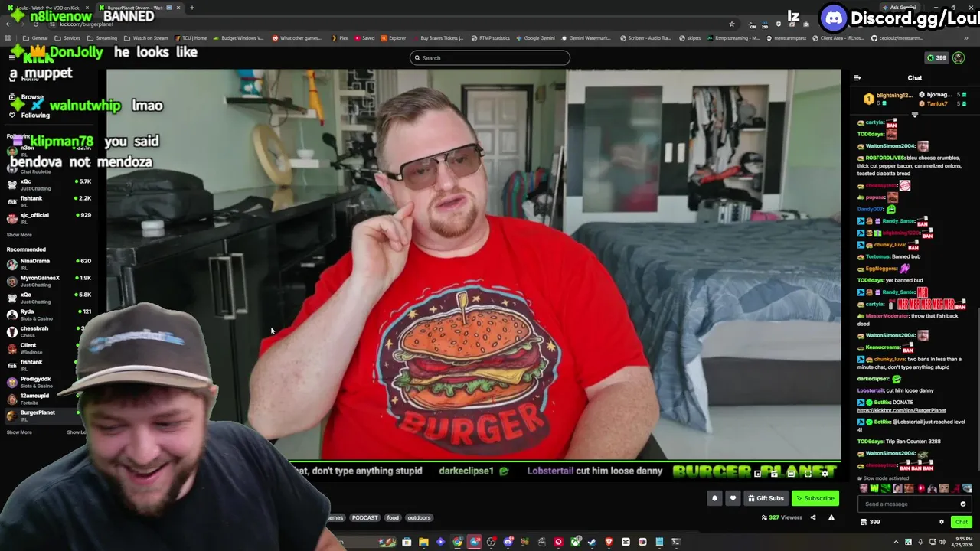Open the Services bookmarks folder
980x551 pixels.
(67, 38)
